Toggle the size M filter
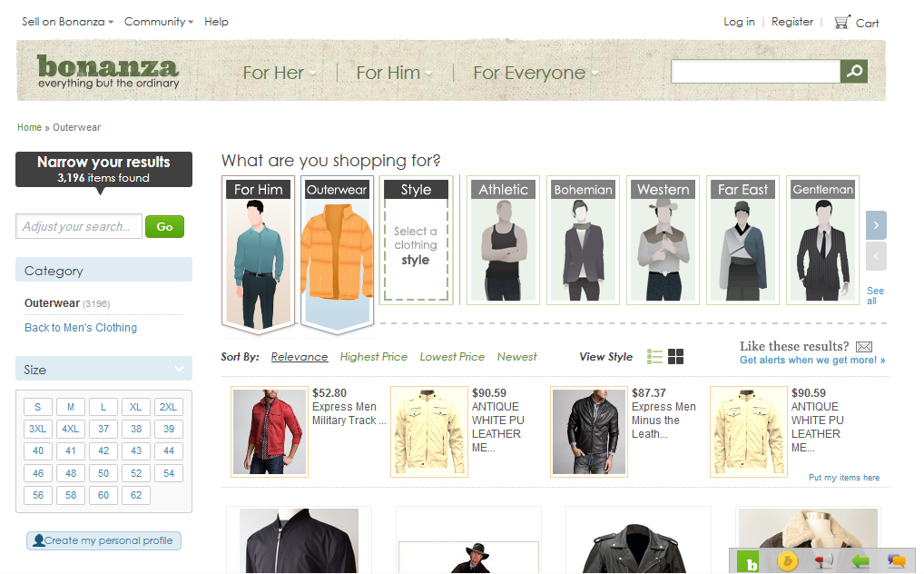 pyautogui.click(x=70, y=407)
